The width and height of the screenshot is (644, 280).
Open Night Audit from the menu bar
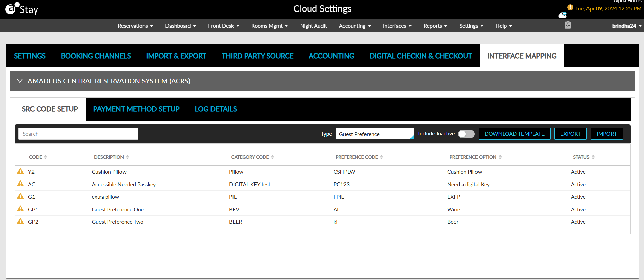pos(313,26)
